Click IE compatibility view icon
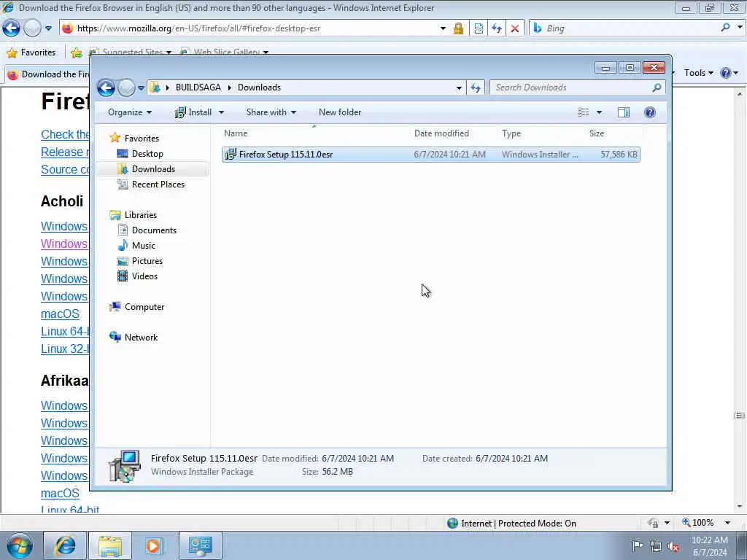The width and height of the screenshot is (747, 560). [x=479, y=28]
